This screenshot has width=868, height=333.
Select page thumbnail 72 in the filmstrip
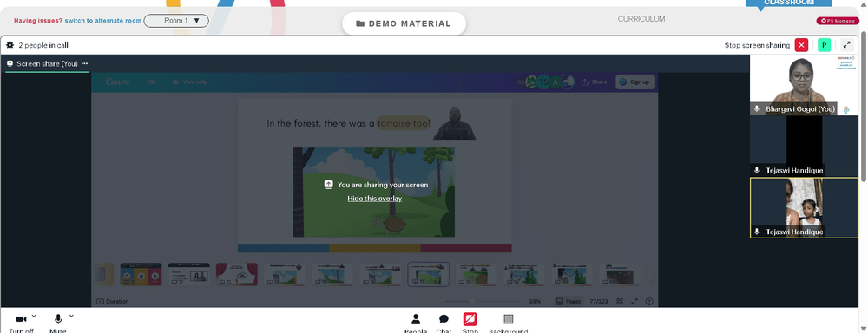pyautogui.click(x=188, y=274)
